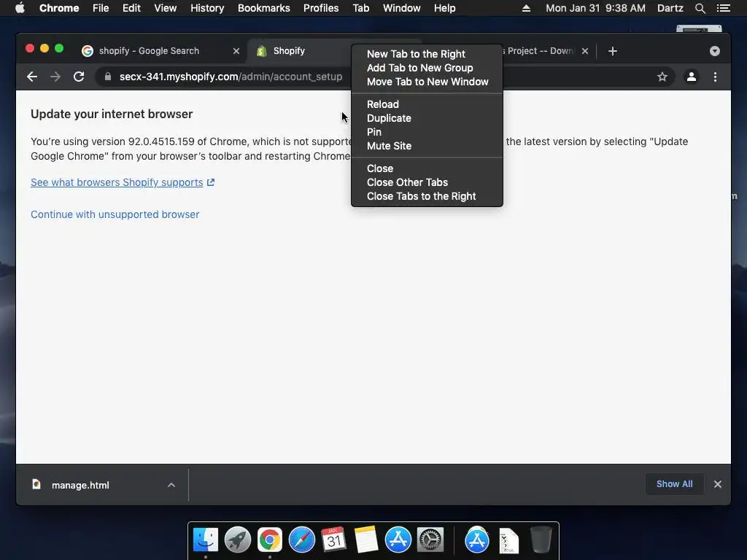Open the Edit menu

coord(131,8)
